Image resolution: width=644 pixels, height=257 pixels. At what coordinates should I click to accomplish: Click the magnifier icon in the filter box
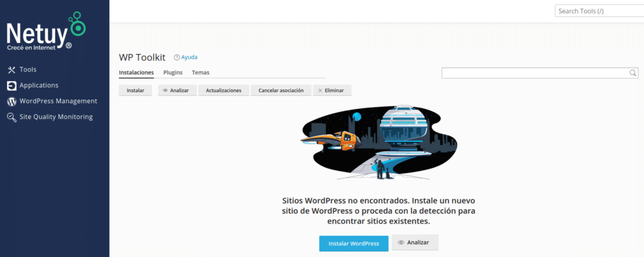coord(633,73)
